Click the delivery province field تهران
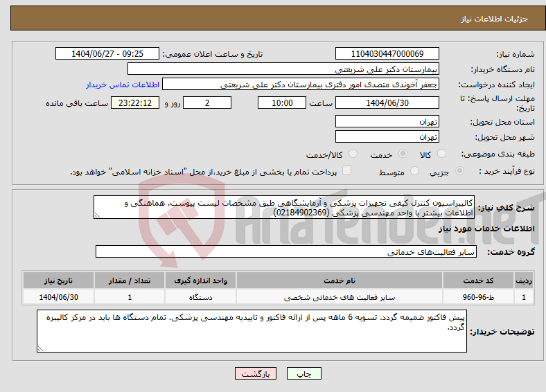 [x=387, y=121]
